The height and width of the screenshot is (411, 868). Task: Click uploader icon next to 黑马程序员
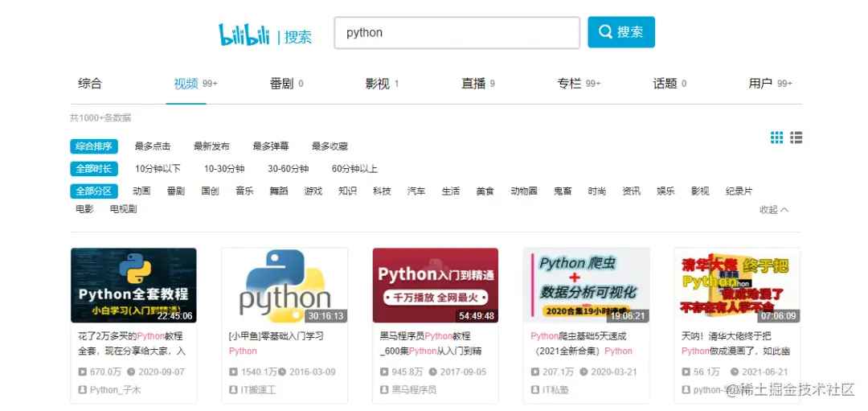click(x=383, y=389)
